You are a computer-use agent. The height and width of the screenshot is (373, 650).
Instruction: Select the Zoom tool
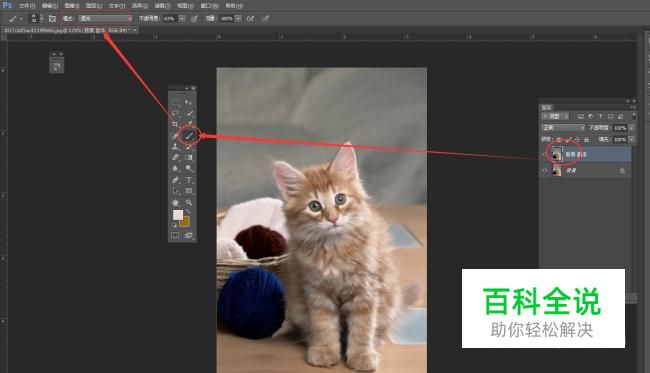[189, 203]
